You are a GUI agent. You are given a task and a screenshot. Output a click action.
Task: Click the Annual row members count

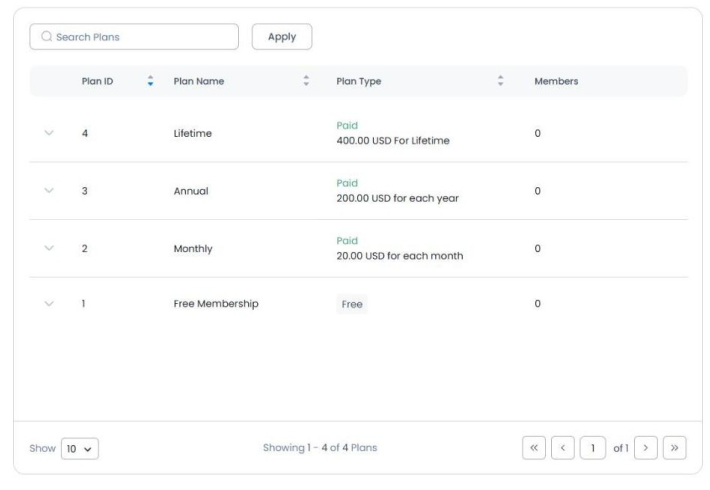537,191
